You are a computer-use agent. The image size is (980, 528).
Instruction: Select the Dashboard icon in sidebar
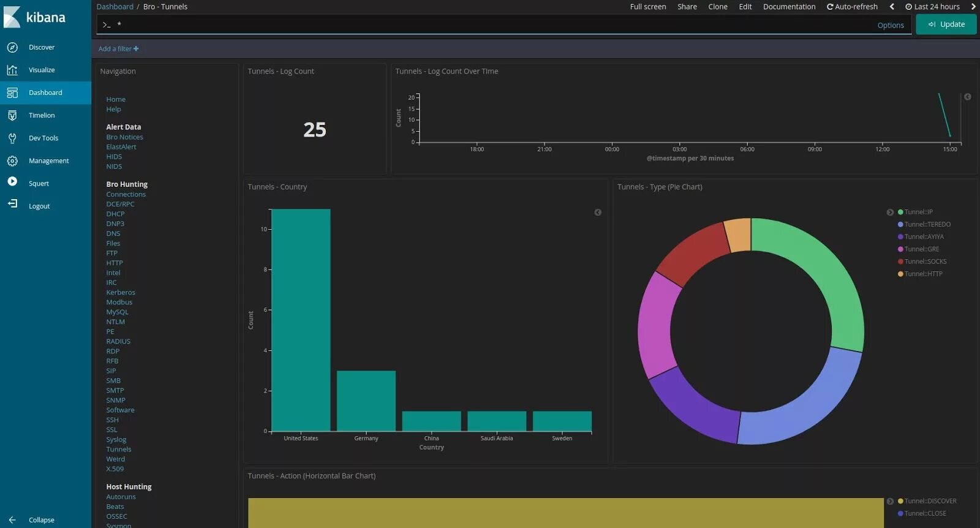click(x=12, y=92)
